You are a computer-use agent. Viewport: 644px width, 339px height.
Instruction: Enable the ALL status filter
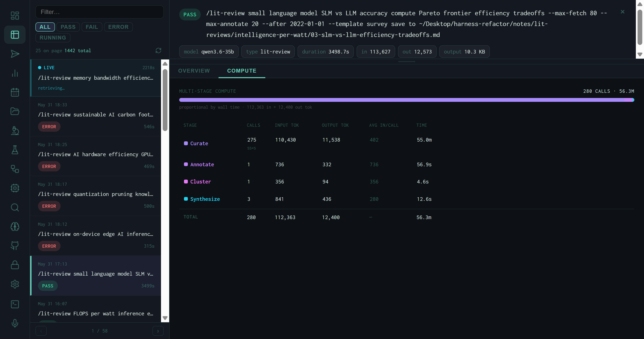(45, 27)
